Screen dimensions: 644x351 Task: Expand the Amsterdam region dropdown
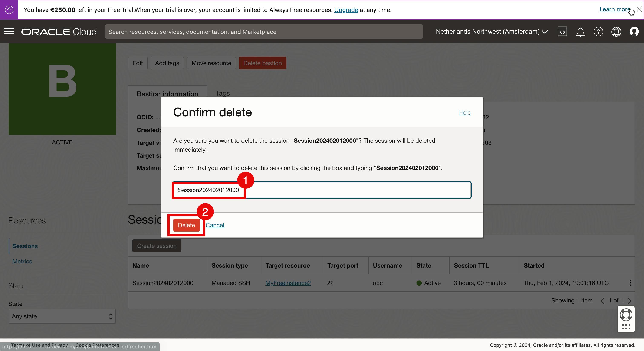tap(492, 32)
